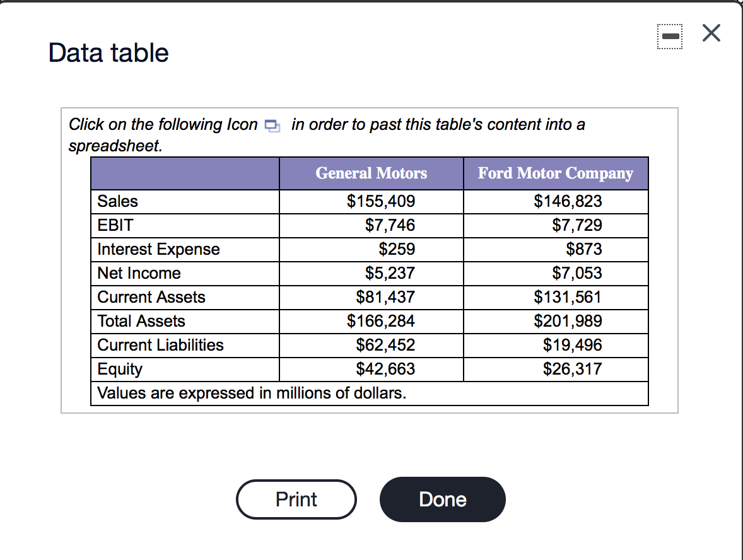Image resolution: width=743 pixels, height=560 pixels.
Task: Click the Data table dialog title
Action: [x=108, y=53]
